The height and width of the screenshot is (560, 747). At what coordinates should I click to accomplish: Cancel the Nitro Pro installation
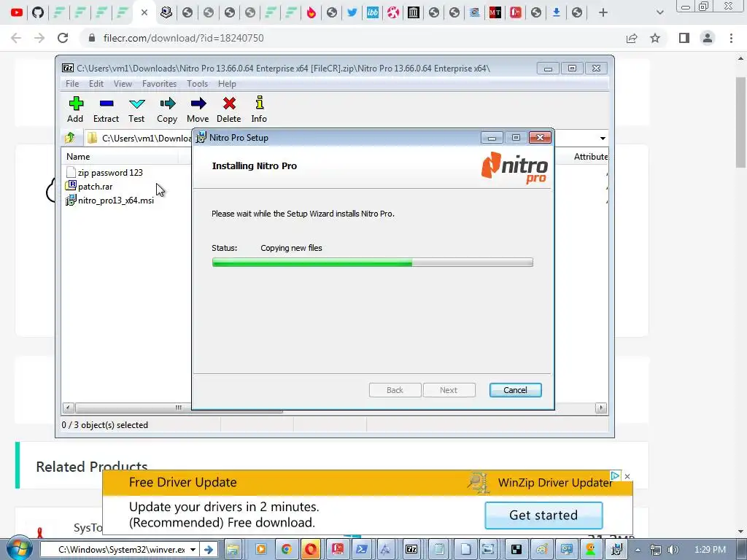pyautogui.click(x=515, y=390)
